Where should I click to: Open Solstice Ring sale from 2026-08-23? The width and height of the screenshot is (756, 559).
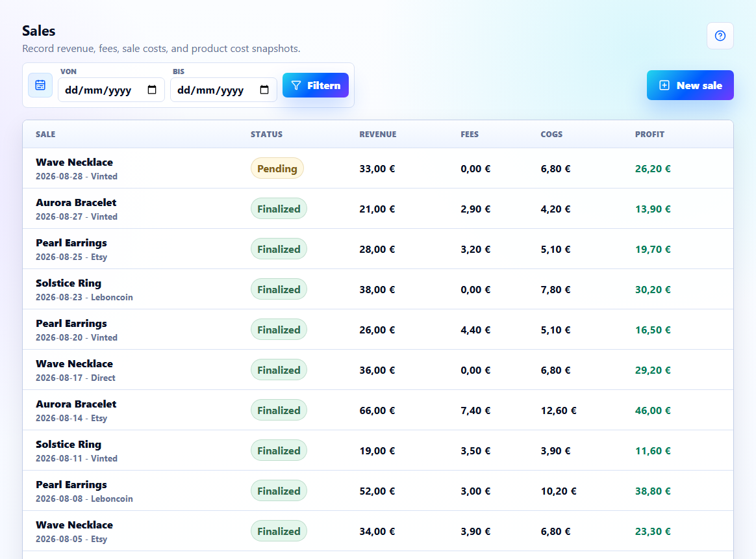pyautogui.click(x=378, y=289)
